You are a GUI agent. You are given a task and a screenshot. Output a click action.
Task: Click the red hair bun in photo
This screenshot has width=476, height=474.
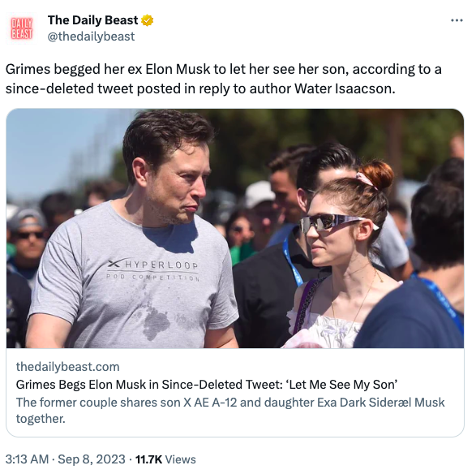(x=377, y=175)
